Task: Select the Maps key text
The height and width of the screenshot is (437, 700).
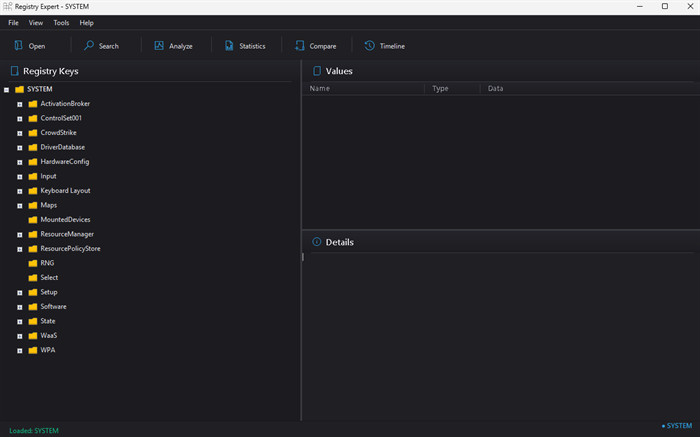Action: (49, 205)
